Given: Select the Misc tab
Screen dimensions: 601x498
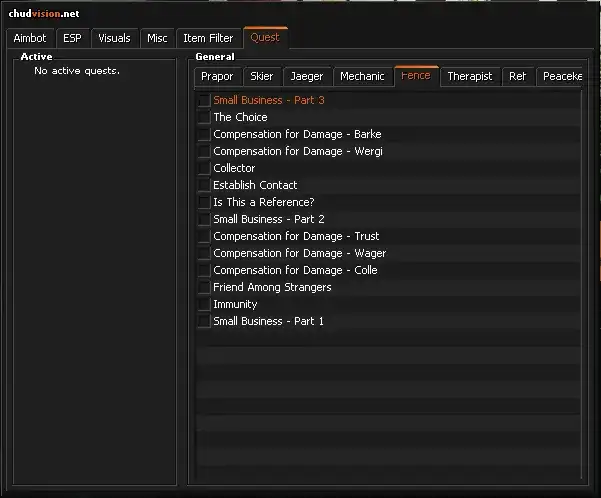Looking at the screenshot, I should point(157,38).
